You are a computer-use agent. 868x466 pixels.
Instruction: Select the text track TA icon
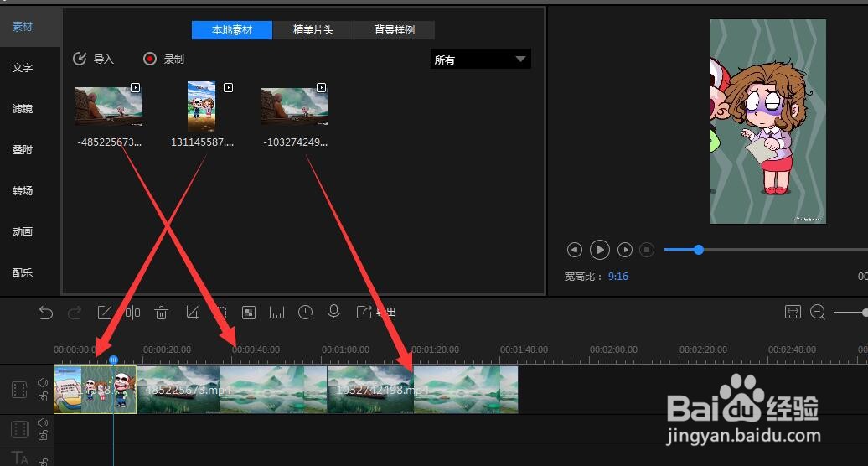coord(20,458)
